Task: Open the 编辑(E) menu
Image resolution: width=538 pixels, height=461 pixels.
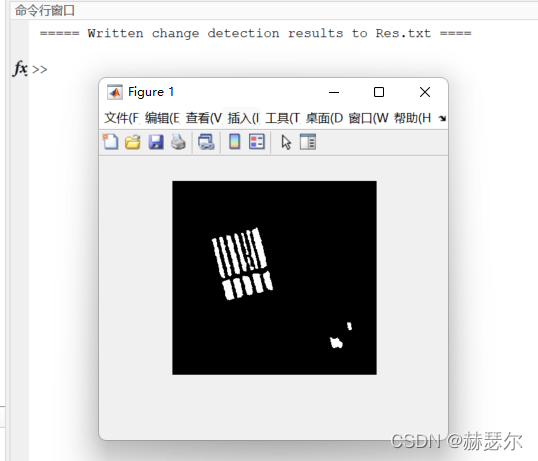Action: [x=162, y=118]
